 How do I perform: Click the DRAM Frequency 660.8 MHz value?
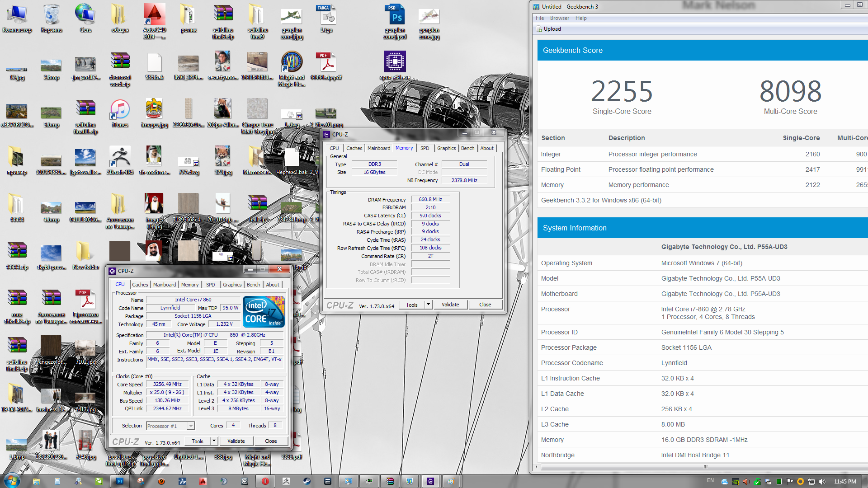[x=430, y=199]
